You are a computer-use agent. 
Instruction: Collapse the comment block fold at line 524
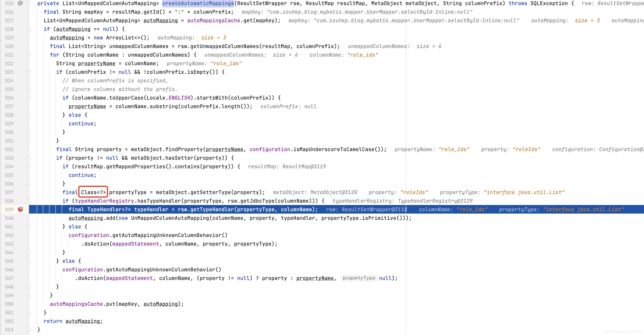tap(29, 81)
